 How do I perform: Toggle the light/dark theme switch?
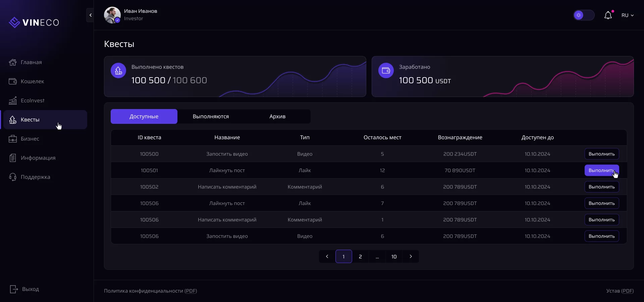click(x=584, y=15)
